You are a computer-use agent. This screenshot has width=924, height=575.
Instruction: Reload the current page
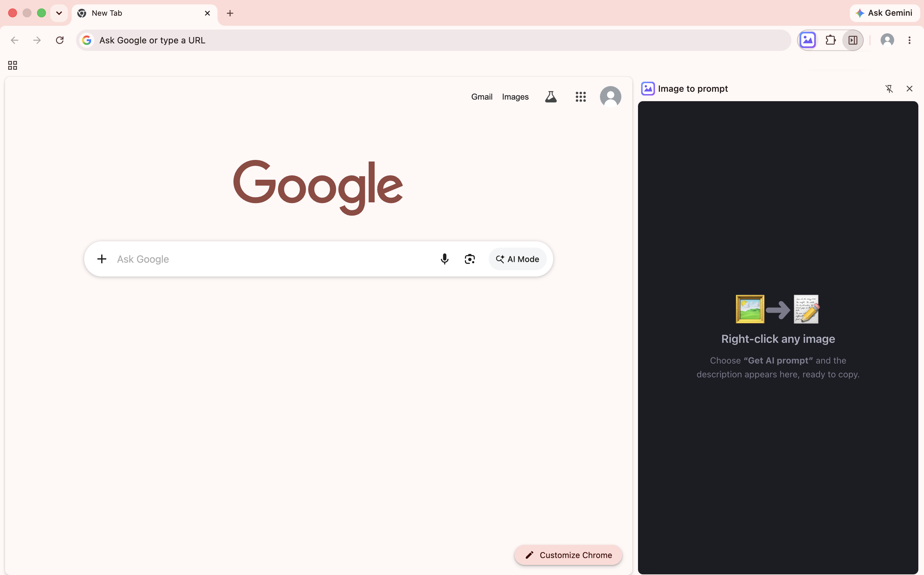(60, 40)
